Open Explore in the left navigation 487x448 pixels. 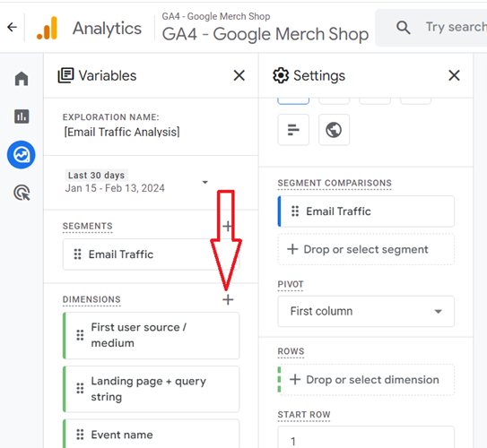[22, 154]
